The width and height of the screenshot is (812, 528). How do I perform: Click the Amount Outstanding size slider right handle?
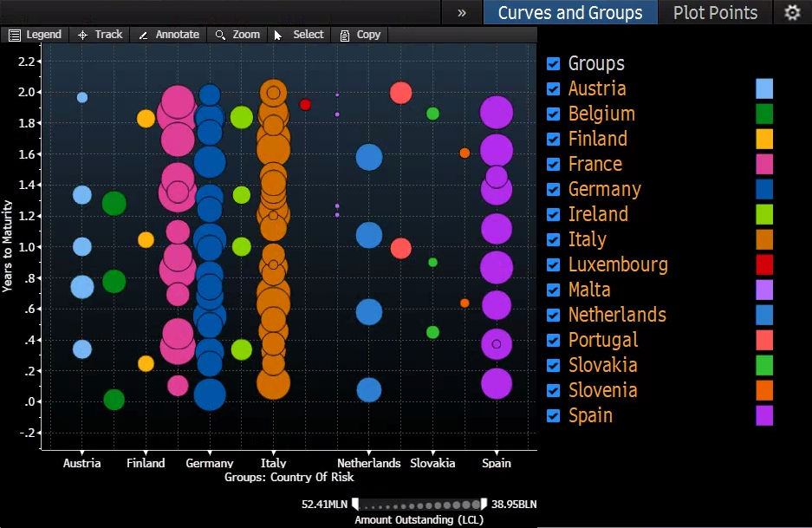point(484,504)
